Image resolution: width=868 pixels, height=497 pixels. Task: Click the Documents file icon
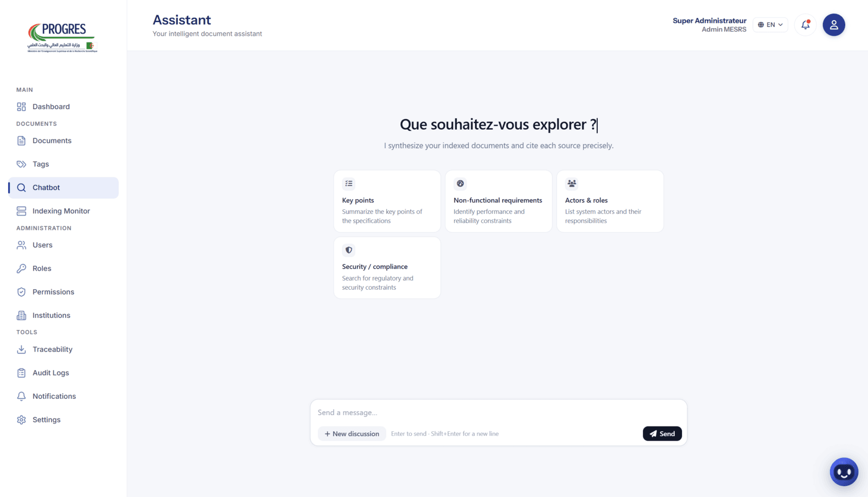(21, 141)
